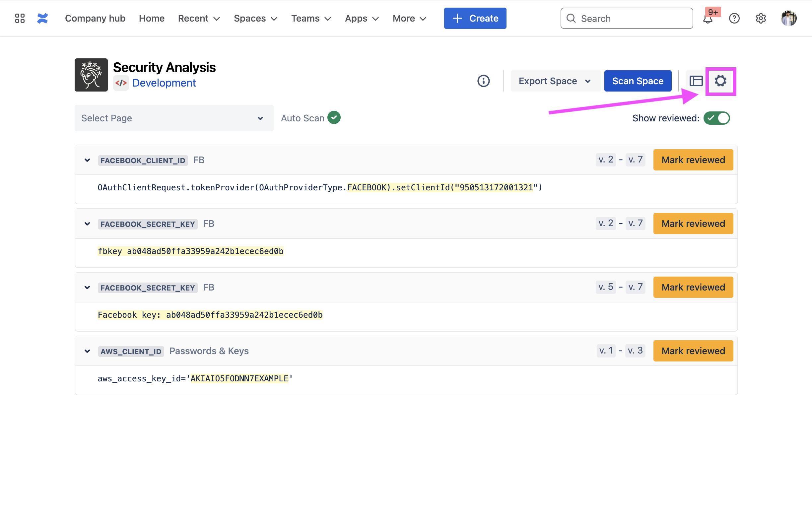Open the user profile avatar
The image size is (812, 518).
pyautogui.click(x=788, y=18)
